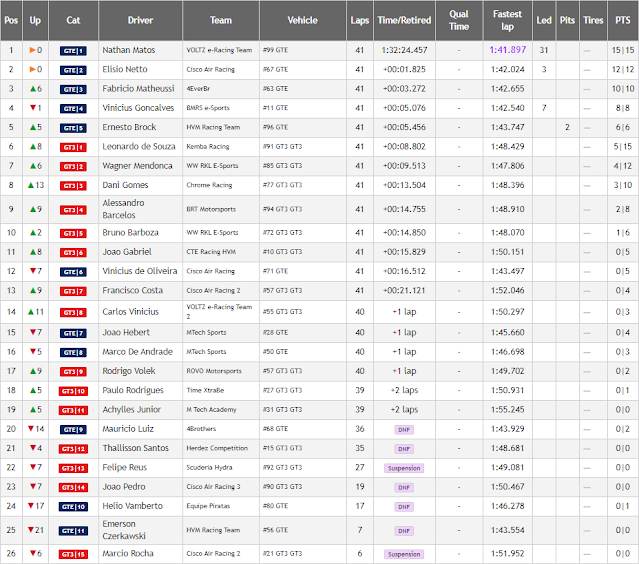Click the Pits column header
Image resolution: width=639 pixels, height=564 pixels.
point(568,20)
